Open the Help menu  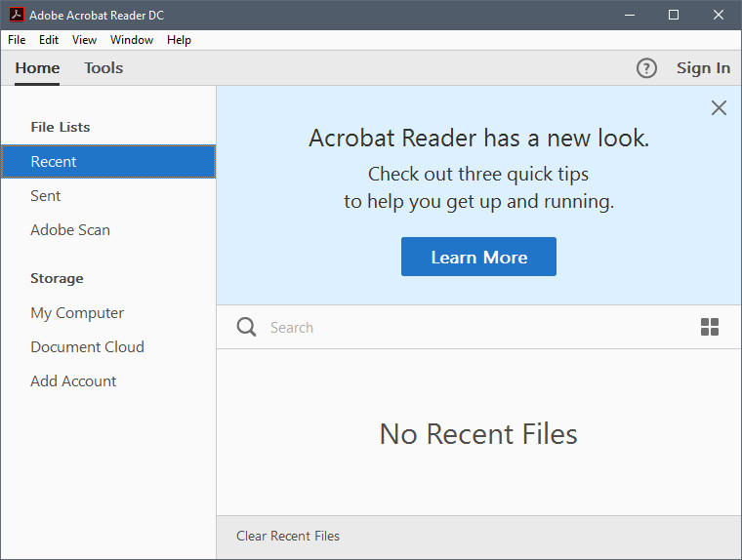click(179, 40)
